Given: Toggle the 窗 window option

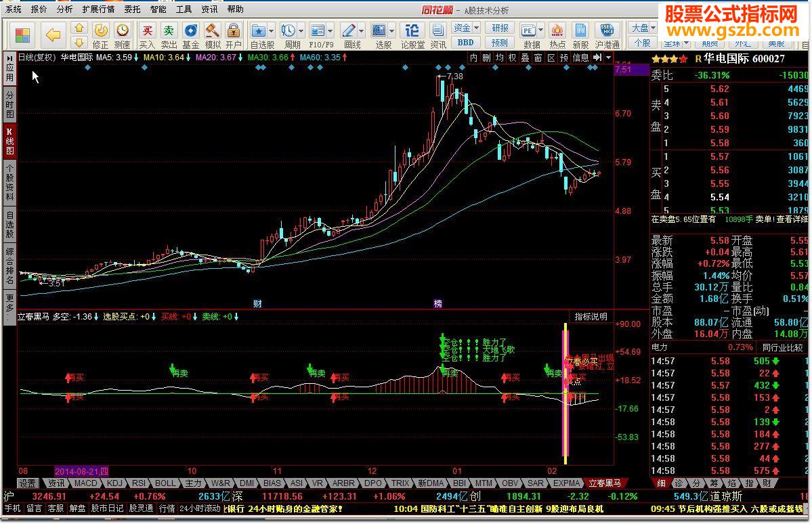Looking at the screenshot, I should tap(538, 58).
